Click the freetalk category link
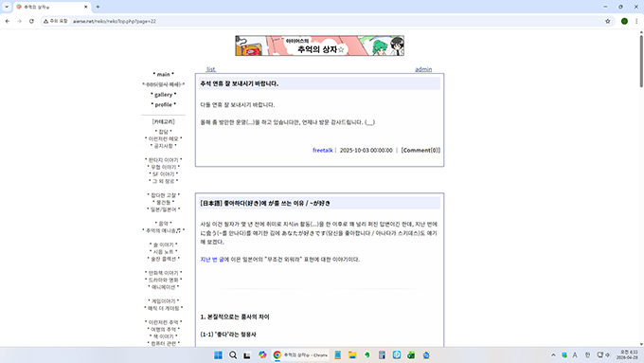The height and width of the screenshot is (363, 644). pyautogui.click(x=322, y=151)
